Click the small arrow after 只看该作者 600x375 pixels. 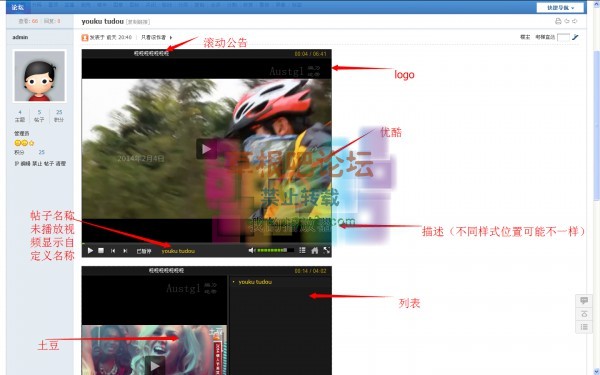pyautogui.click(x=171, y=38)
